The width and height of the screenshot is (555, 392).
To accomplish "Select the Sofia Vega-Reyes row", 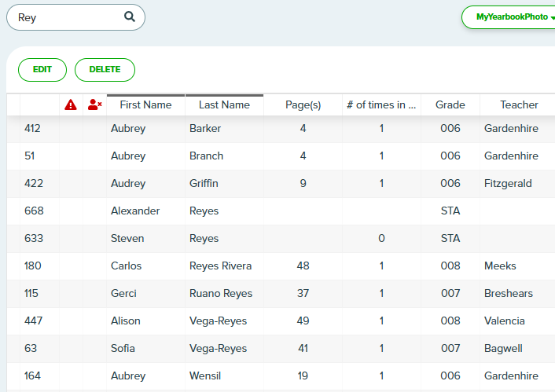I will (x=281, y=349).
